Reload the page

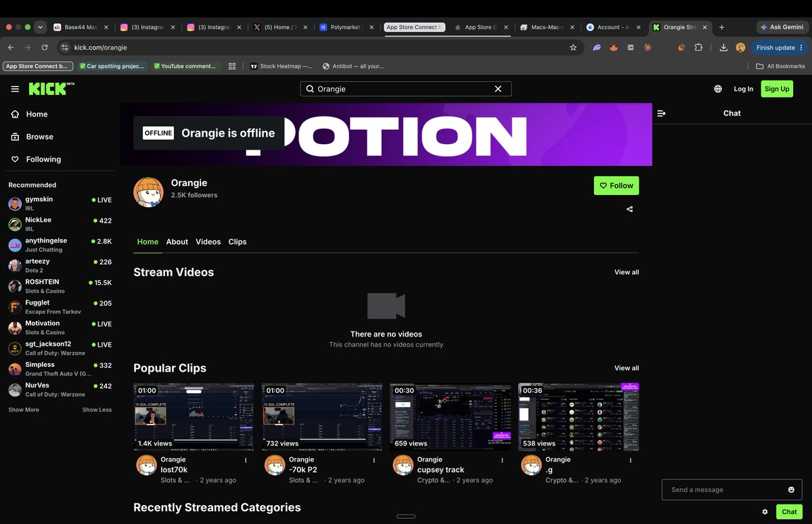coord(45,47)
